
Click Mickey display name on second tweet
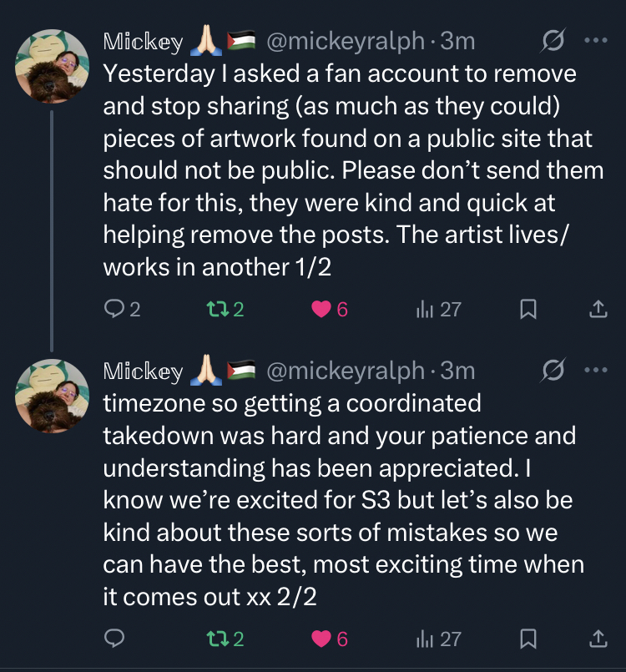pyautogui.click(x=143, y=370)
